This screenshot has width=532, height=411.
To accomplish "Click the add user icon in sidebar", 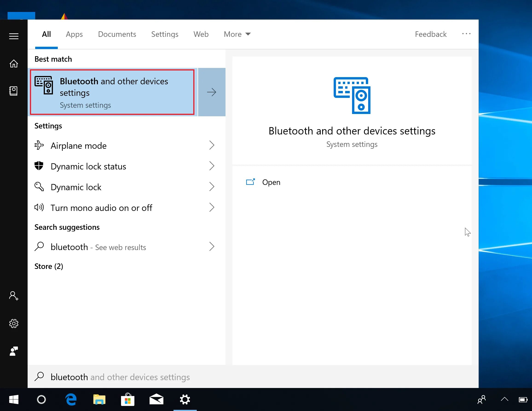I will 14,296.
